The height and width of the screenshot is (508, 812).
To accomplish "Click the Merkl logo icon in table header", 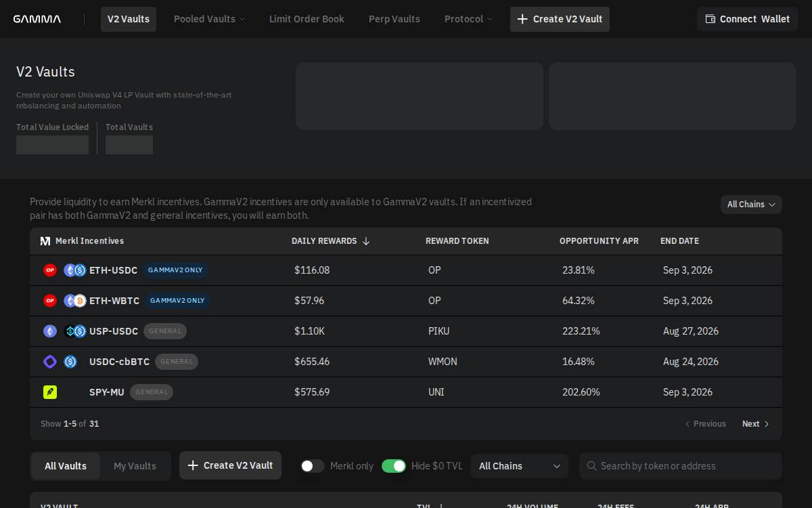I will tap(45, 241).
